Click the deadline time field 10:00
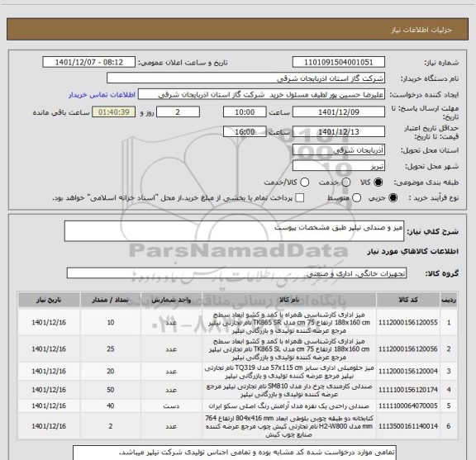 245,112
